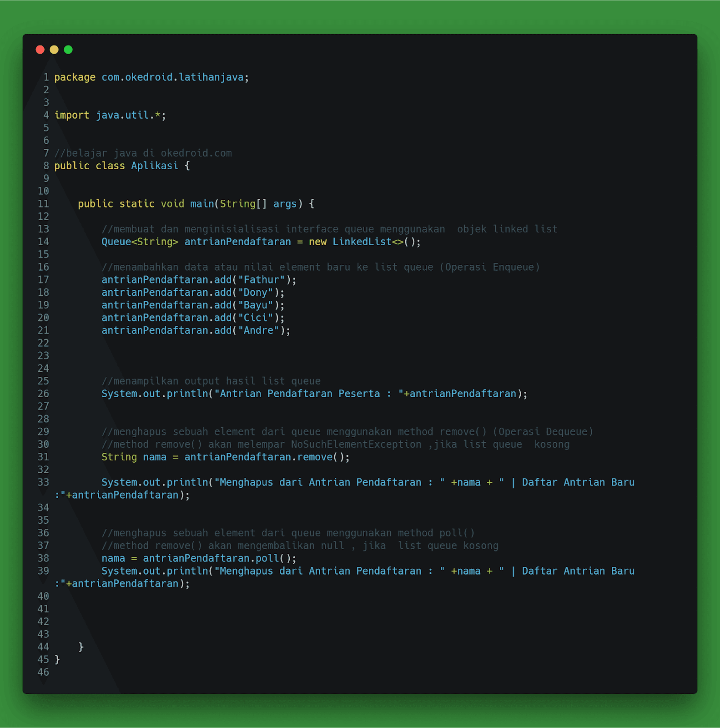The height and width of the screenshot is (728, 720).
Task: Click 'Queue<String> antrianPendaftaran' declaration
Action: pos(196,242)
